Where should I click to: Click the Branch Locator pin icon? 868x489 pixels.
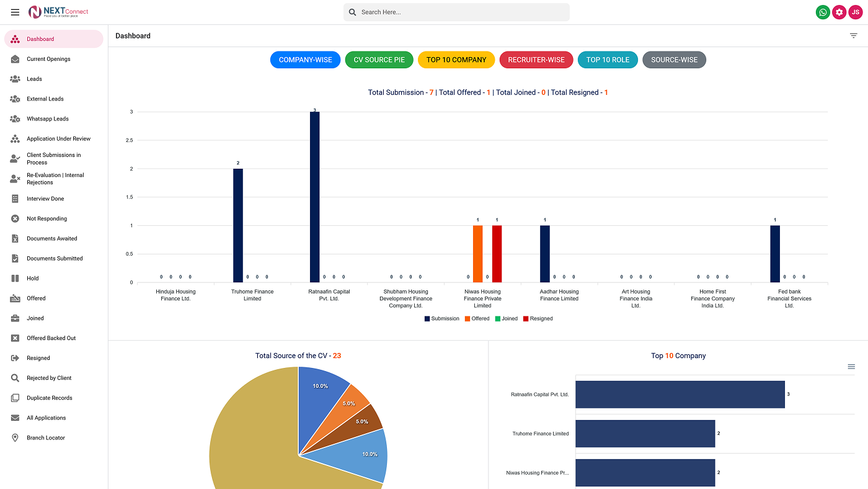pos(15,437)
